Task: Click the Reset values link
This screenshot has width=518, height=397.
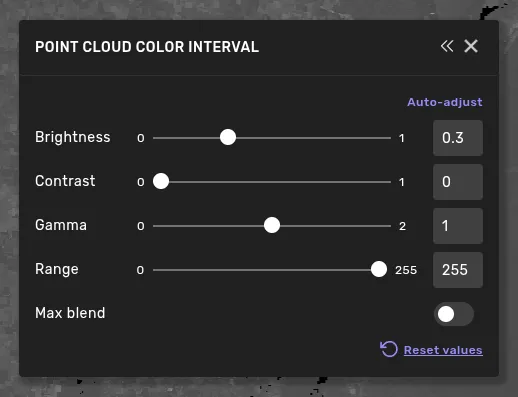Action: (x=443, y=350)
